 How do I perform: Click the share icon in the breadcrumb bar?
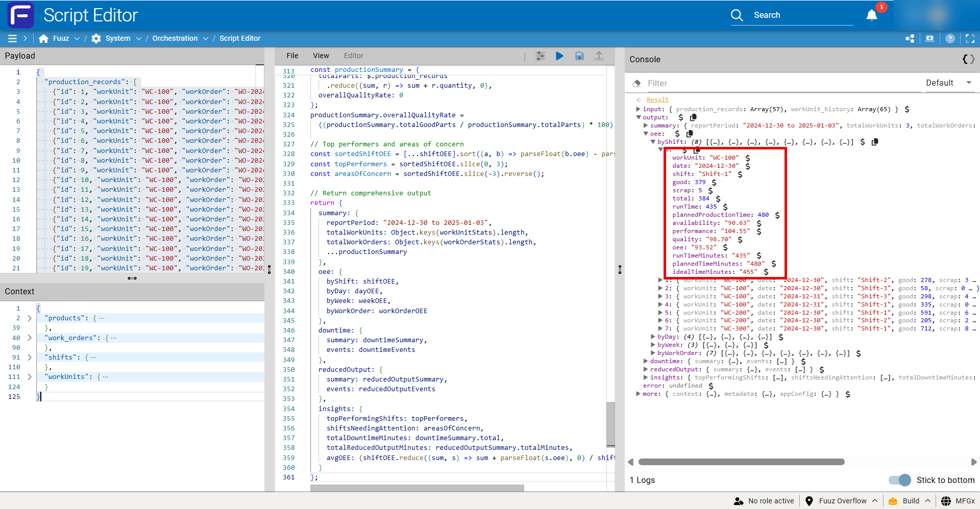(x=910, y=38)
